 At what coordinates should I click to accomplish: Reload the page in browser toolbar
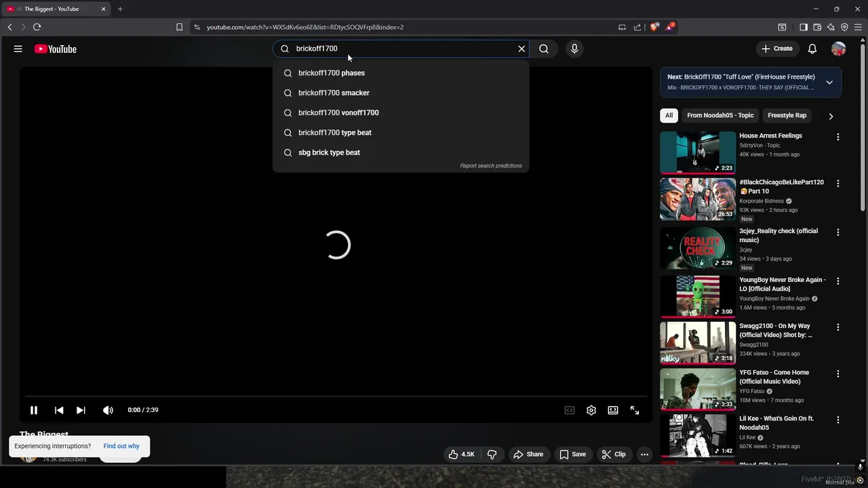(x=37, y=27)
